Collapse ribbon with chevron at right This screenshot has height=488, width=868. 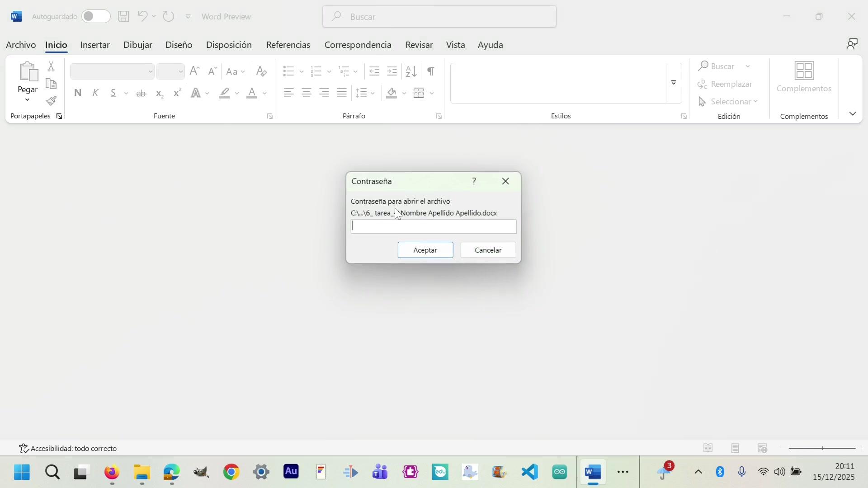pyautogui.click(x=852, y=114)
